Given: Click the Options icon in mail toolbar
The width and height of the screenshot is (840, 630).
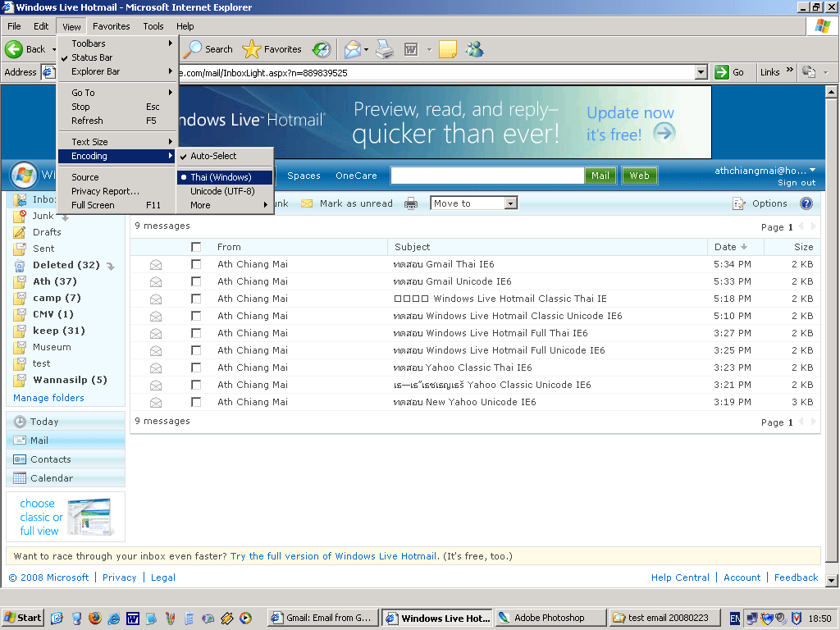Looking at the screenshot, I should pyautogui.click(x=739, y=203).
